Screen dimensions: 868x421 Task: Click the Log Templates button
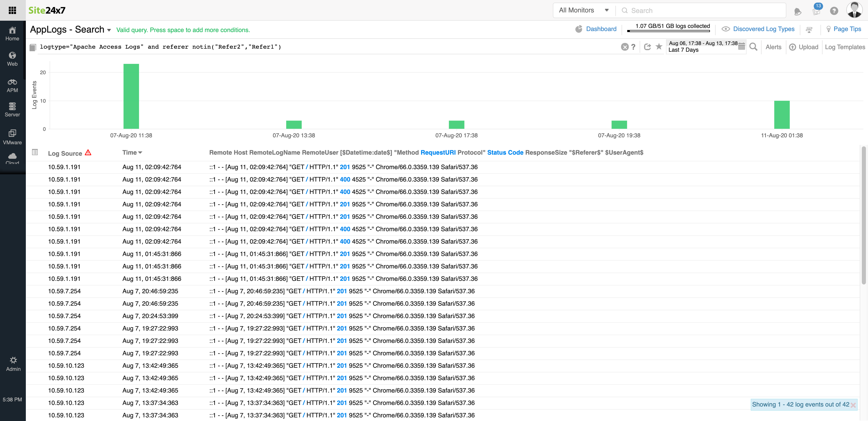(844, 47)
